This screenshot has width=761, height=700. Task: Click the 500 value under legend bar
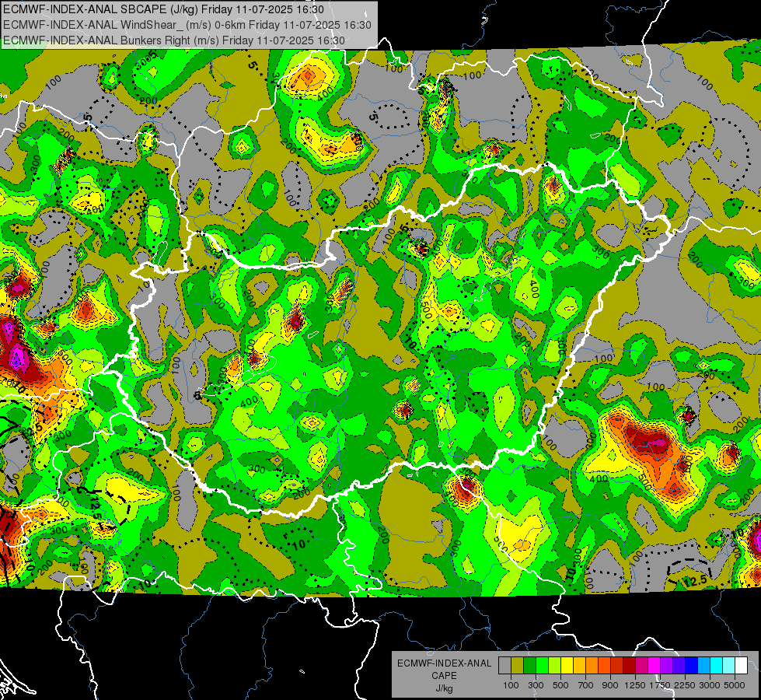pos(560,685)
